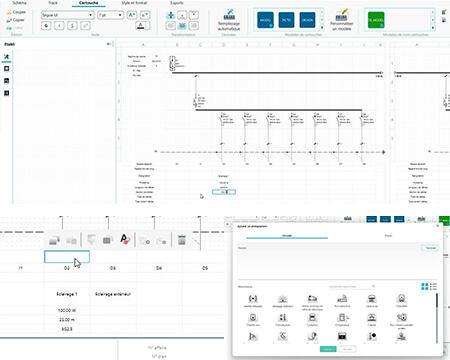The height and width of the screenshot is (360, 450).
Task: Click the trash icon in floating toolbar
Action: 182,240
